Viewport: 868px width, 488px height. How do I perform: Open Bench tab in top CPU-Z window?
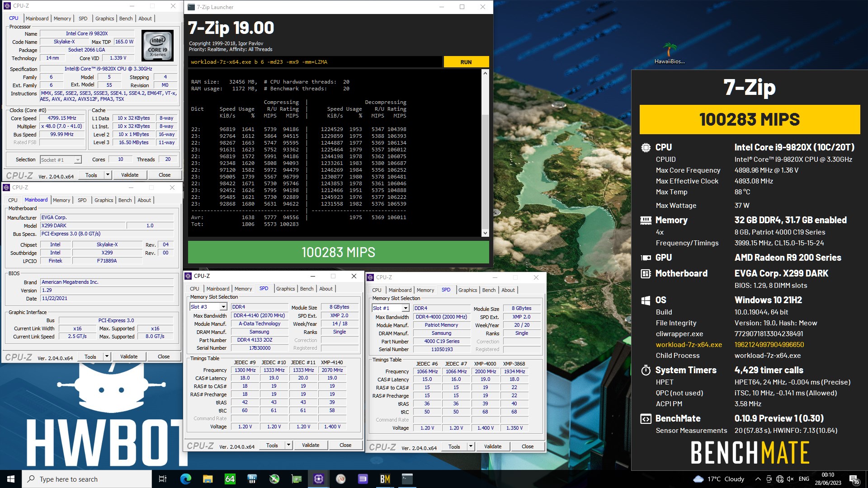(126, 19)
